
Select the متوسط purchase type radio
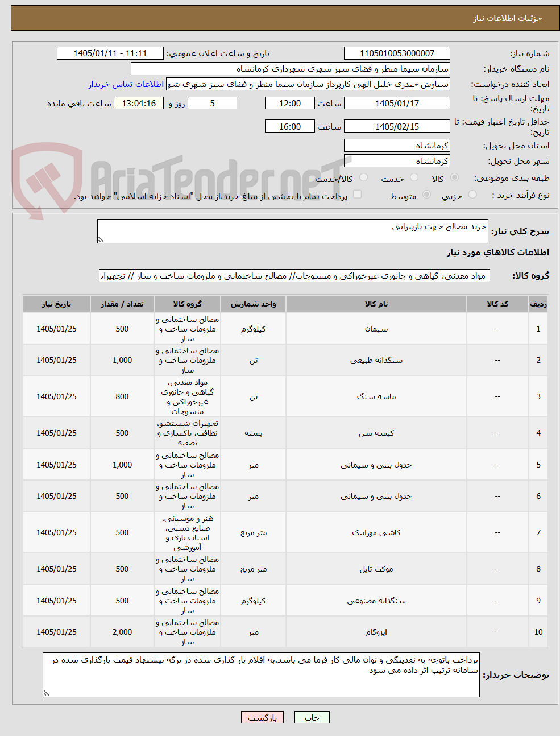point(427,195)
